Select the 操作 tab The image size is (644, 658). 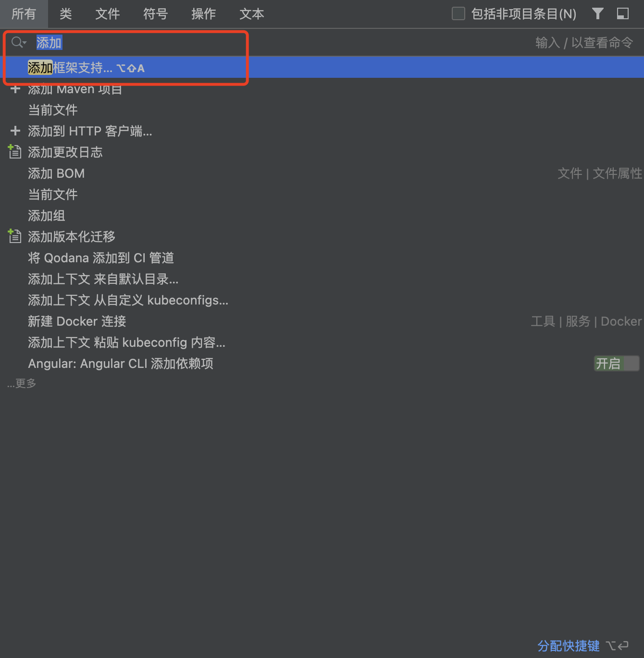click(204, 14)
